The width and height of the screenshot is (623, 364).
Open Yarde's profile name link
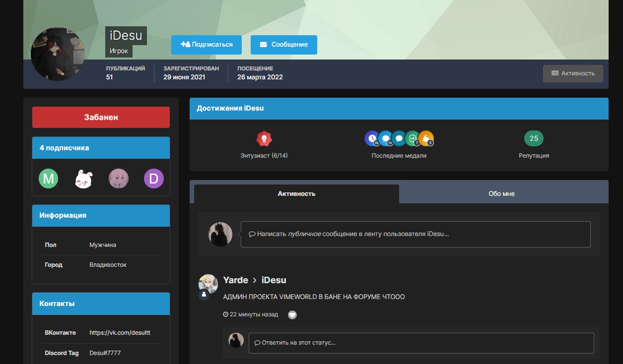click(235, 280)
